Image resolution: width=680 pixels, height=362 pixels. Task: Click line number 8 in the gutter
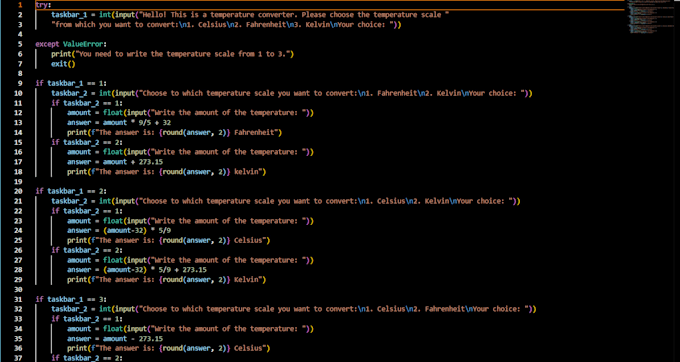20,74
